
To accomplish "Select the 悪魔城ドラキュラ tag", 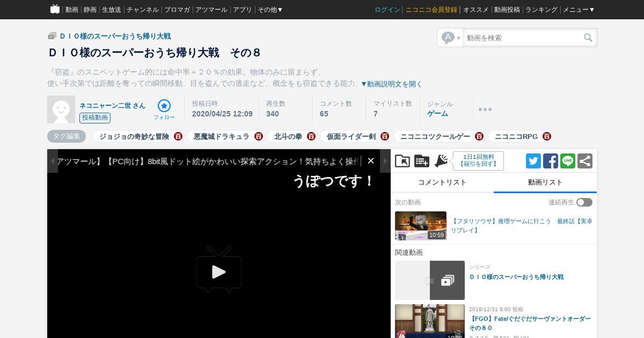I will point(221,136).
